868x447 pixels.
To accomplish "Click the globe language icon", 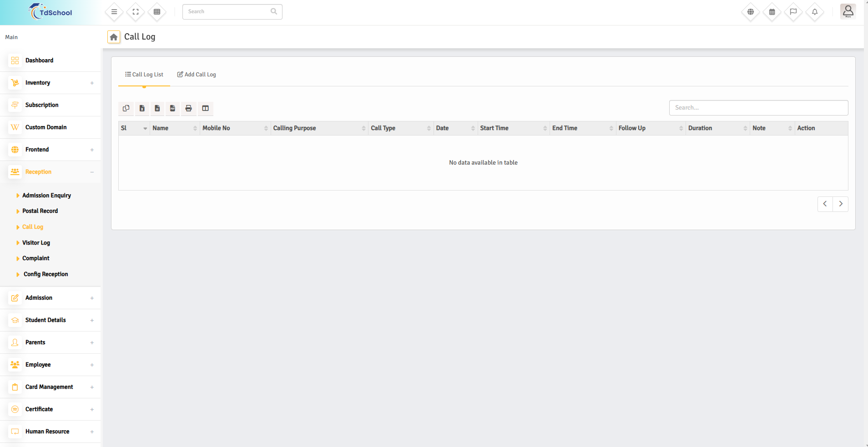I will coord(750,12).
